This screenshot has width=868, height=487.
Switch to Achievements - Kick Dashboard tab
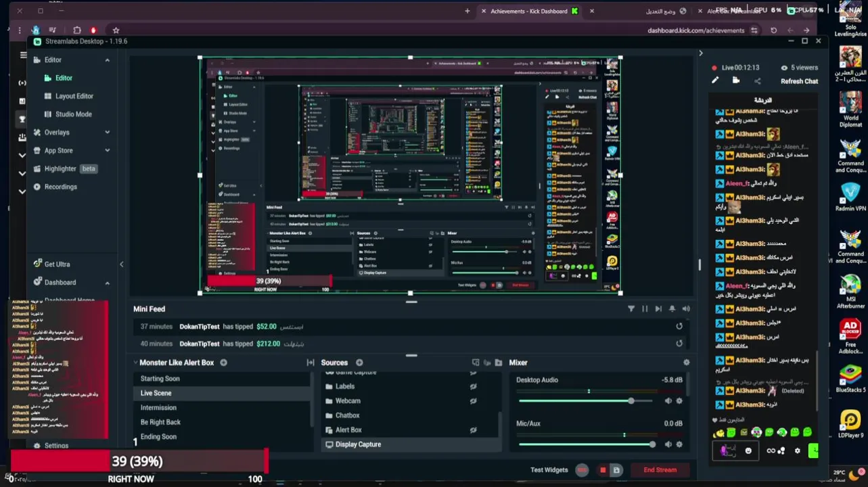click(529, 11)
